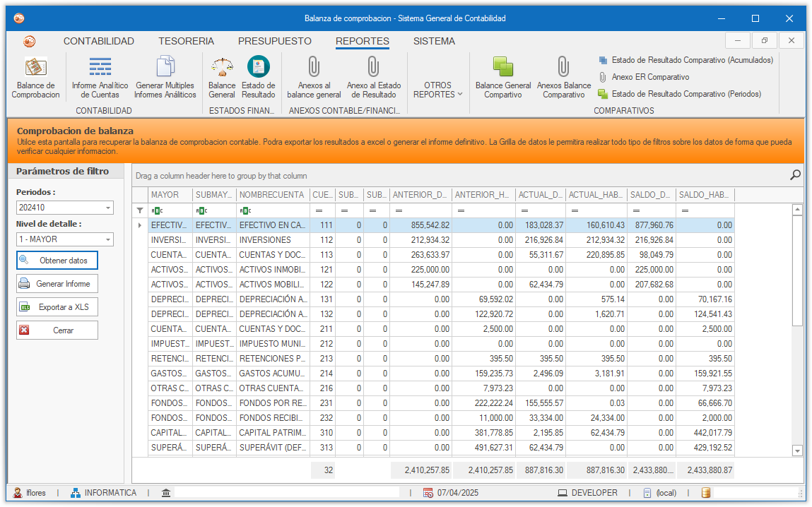Click the grid scrollbar down arrow
Viewport: 812px width, 507px height.
click(x=797, y=451)
